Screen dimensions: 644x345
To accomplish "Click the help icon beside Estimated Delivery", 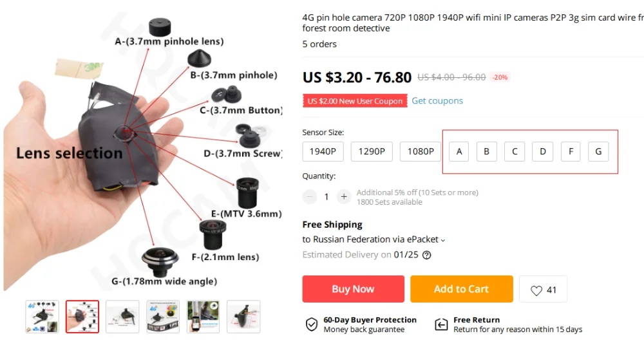I will coord(427,255).
